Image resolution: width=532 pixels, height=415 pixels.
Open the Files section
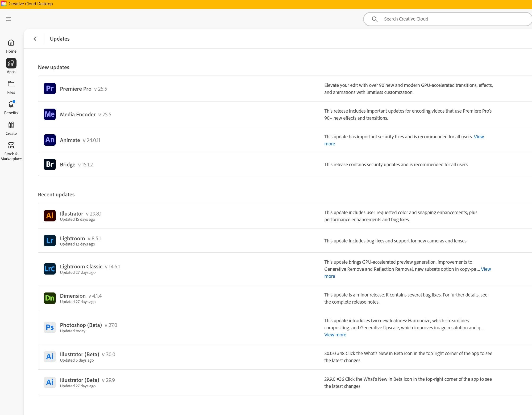click(x=11, y=87)
